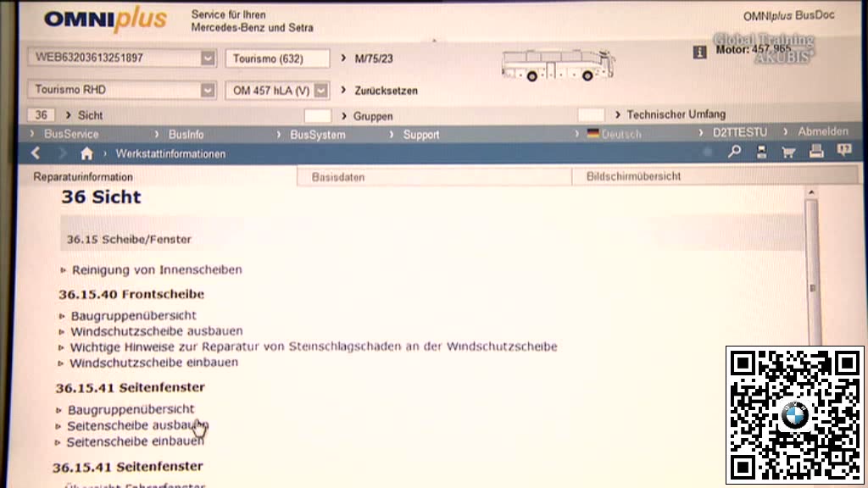The height and width of the screenshot is (488, 868).
Task: Open the magnifier search icon
Action: coord(735,151)
